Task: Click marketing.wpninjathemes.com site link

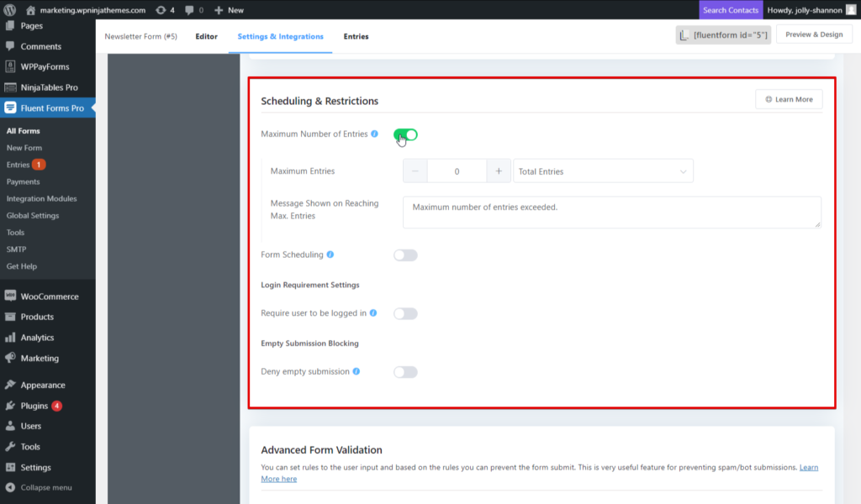Action: (x=92, y=10)
